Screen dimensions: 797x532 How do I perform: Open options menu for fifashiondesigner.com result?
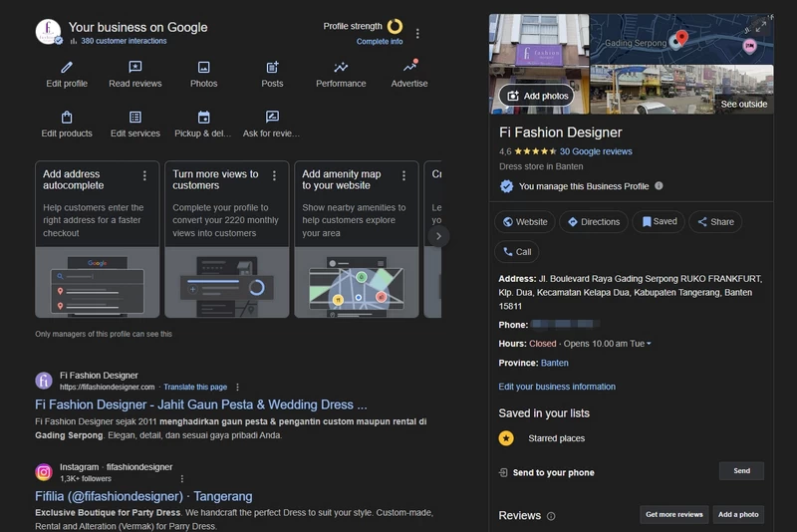point(237,388)
